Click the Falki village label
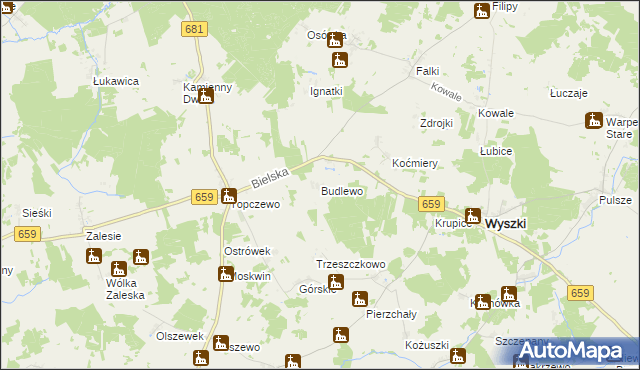Image resolution: width=640 pixels, height=370 pixels. [428, 71]
